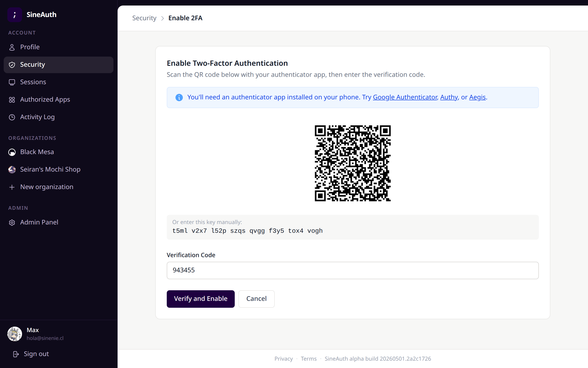Switch to Seiran's Mochi Shop organization
Screen dimensions: 588x368
pos(59,170)
